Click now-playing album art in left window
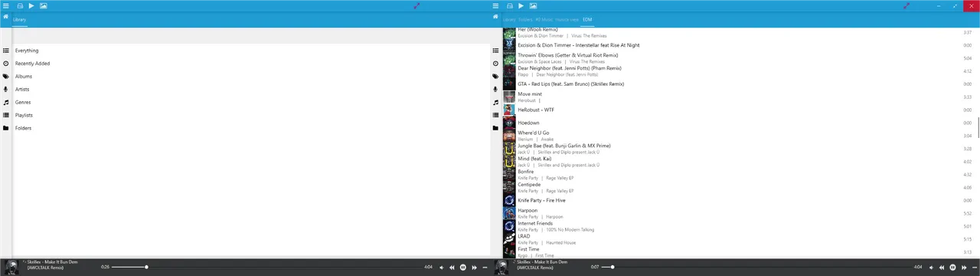980x276 pixels. tap(11, 267)
